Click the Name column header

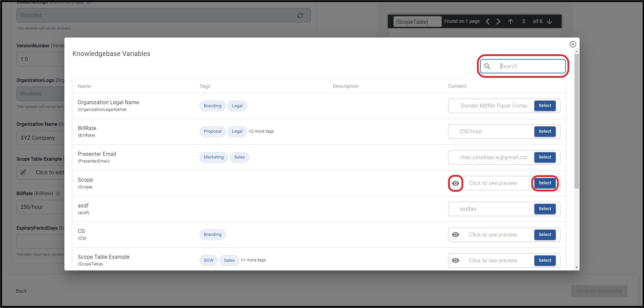tap(84, 86)
